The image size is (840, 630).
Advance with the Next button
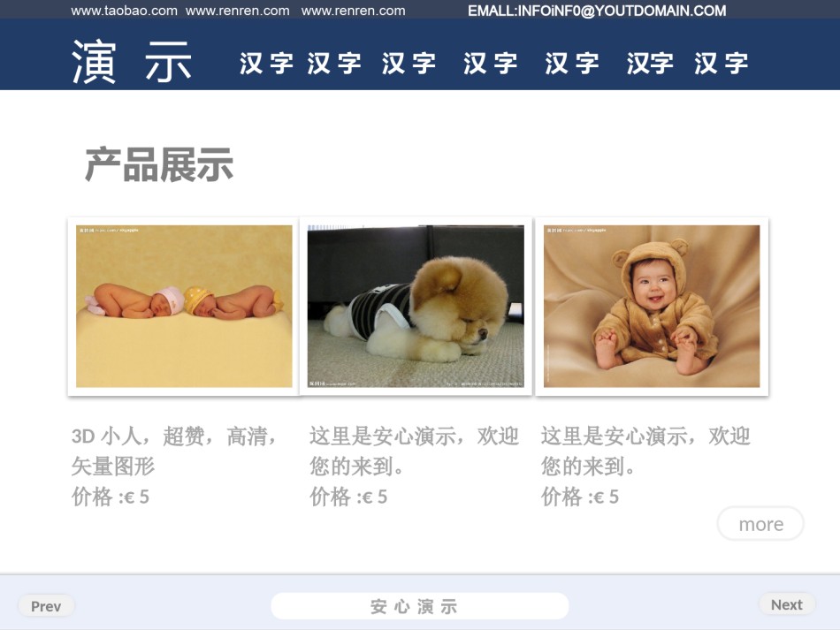point(787,604)
